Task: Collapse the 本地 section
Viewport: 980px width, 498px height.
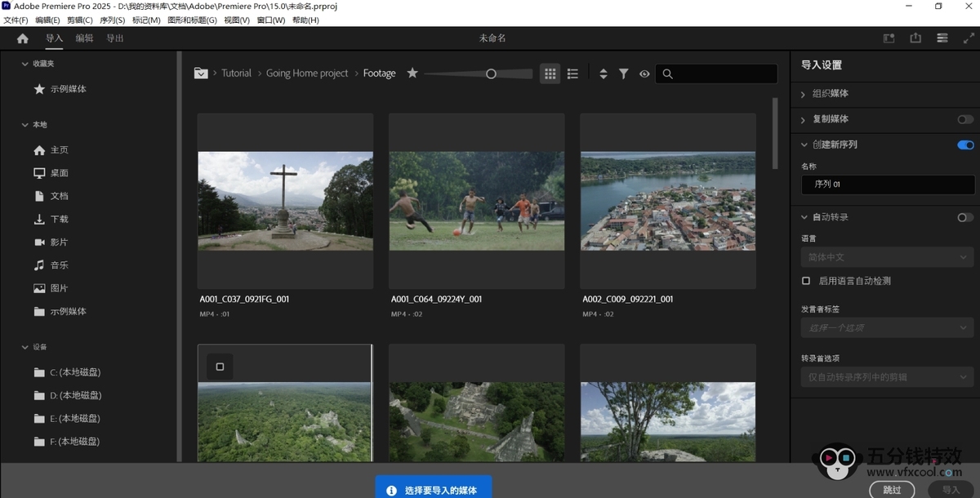Action: click(x=24, y=125)
